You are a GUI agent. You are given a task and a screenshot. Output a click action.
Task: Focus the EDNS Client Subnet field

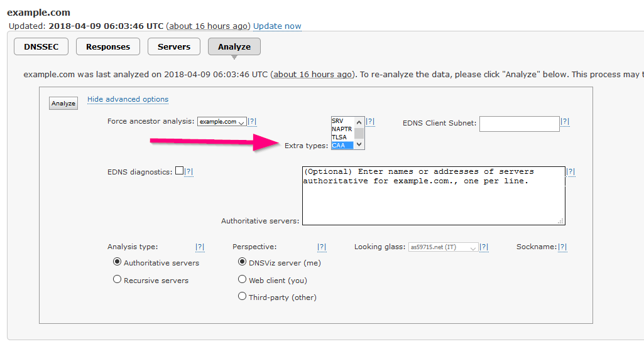tap(519, 124)
